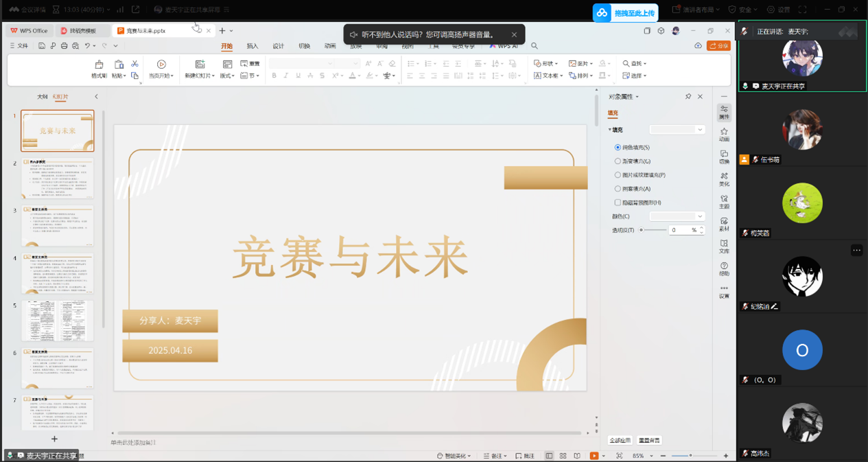The image size is (868, 462).
Task: Start slideshow from current slide icon
Action: [x=161, y=65]
